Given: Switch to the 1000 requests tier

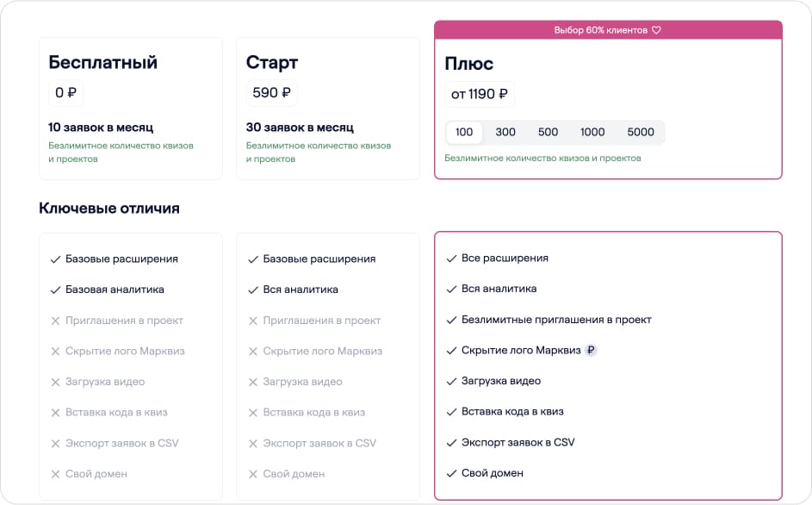Looking at the screenshot, I should tap(592, 133).
